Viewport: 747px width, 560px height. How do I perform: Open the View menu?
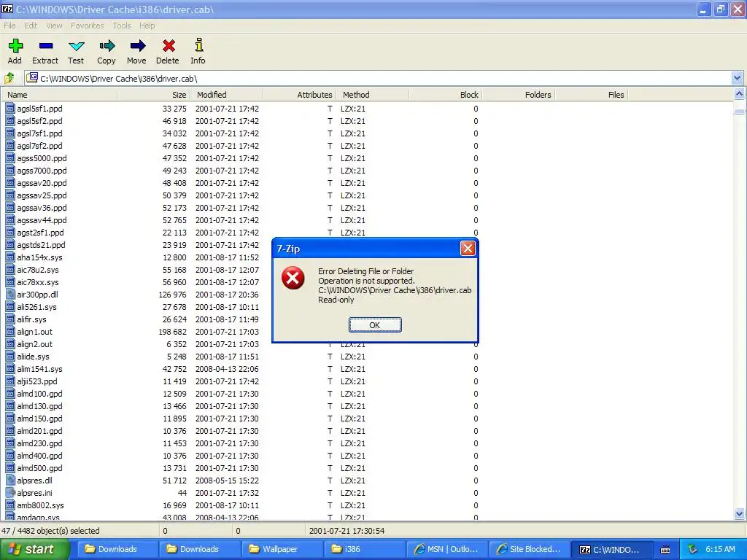[54, 26]
